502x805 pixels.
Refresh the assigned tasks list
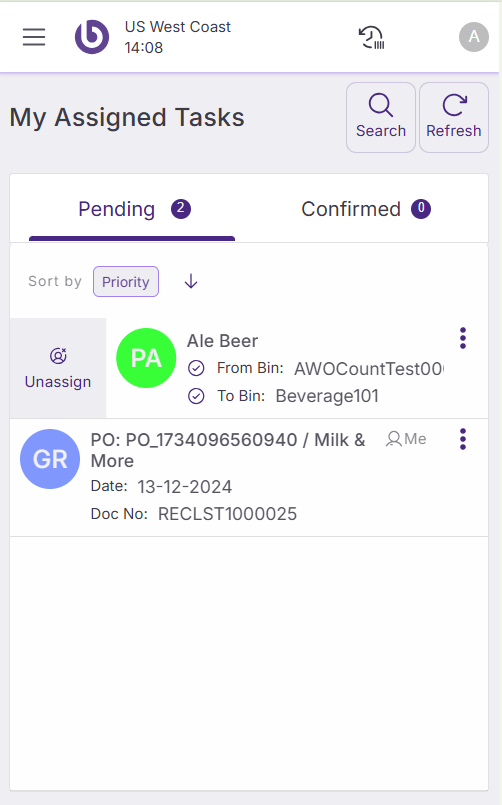[x=454, y=118]
